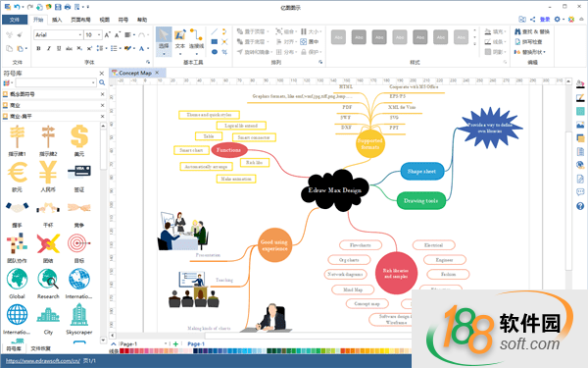This screenshot has height=368, width=588.
Task: Open the Insert ribbon tab
Action: click(x=57, y=20)
